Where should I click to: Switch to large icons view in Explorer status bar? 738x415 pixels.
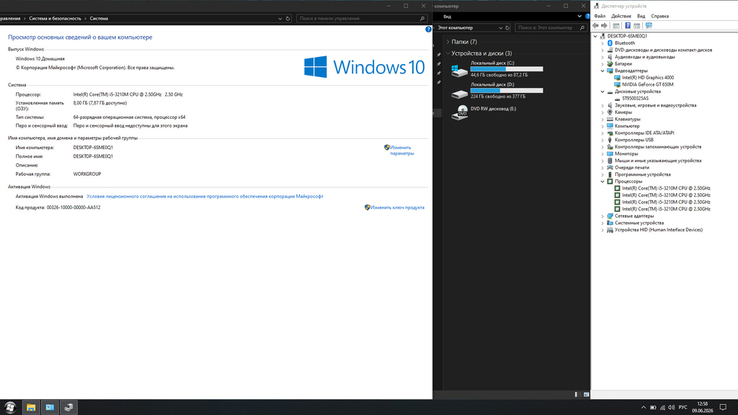(x=586, y=394)
